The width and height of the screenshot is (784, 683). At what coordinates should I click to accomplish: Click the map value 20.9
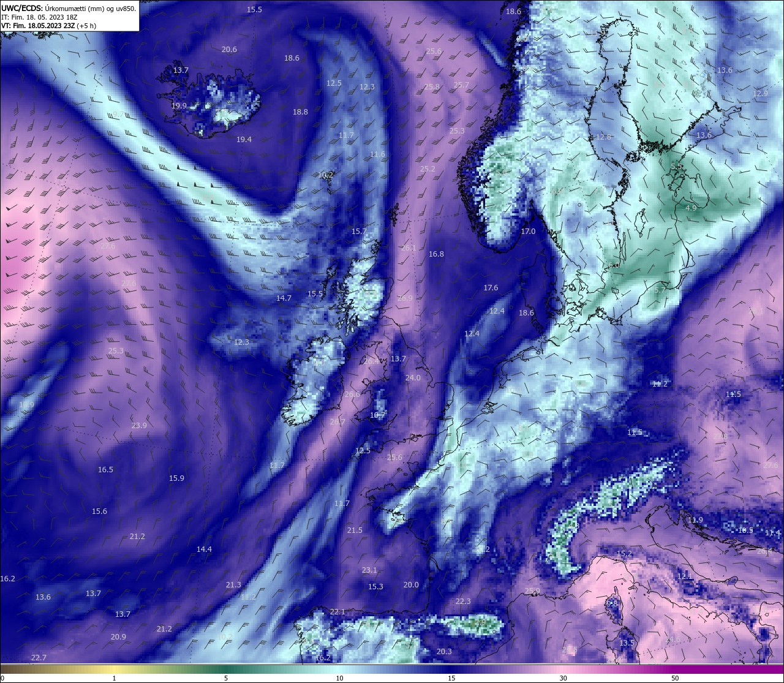point(118,637)
